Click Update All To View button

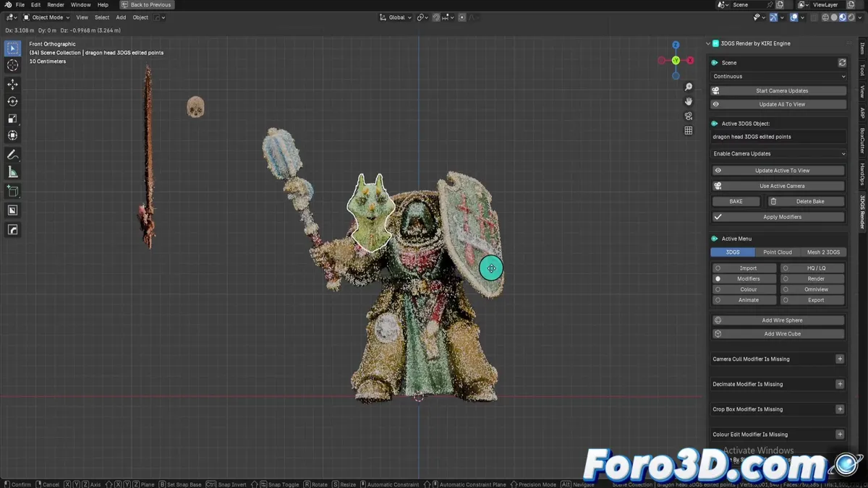pyautogui.click(x=778, y=104)
